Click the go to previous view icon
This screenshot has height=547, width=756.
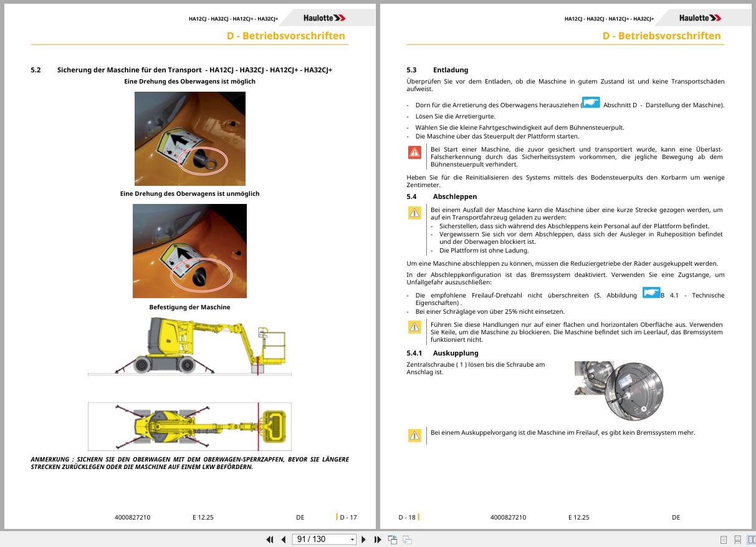(393, 540)
